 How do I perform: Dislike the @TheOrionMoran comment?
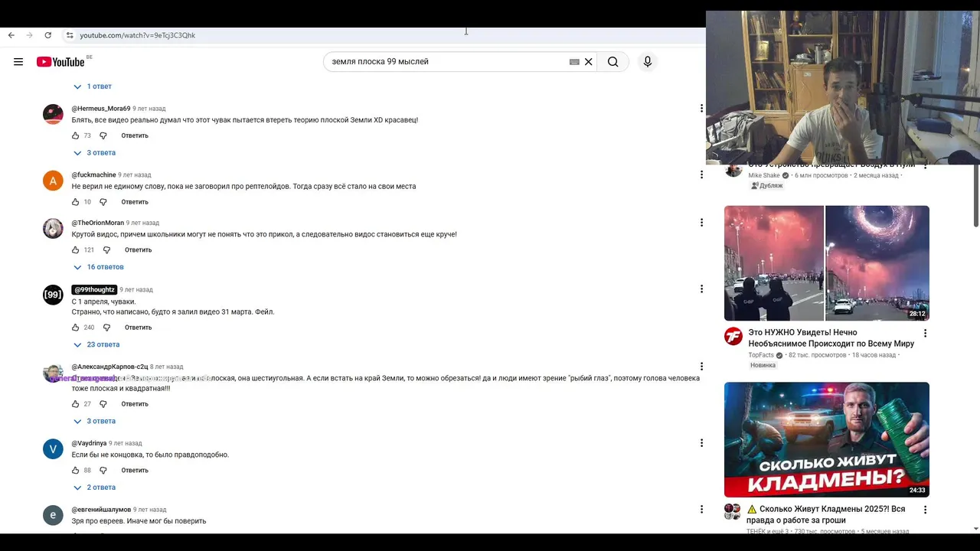pos(107,250)
